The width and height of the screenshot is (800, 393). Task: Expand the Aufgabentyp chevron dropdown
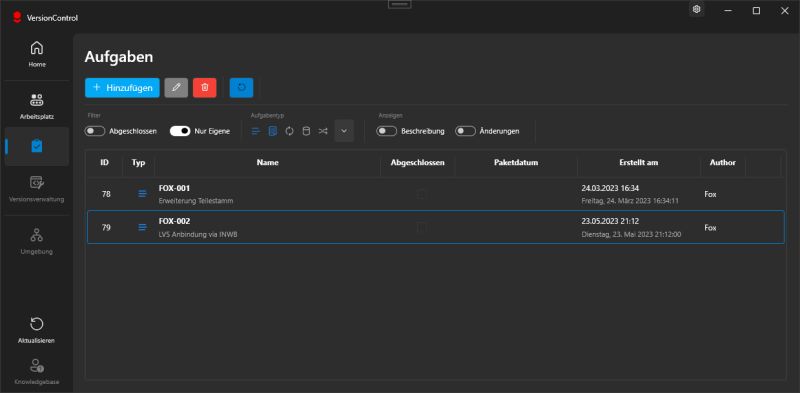pos(344,131)
